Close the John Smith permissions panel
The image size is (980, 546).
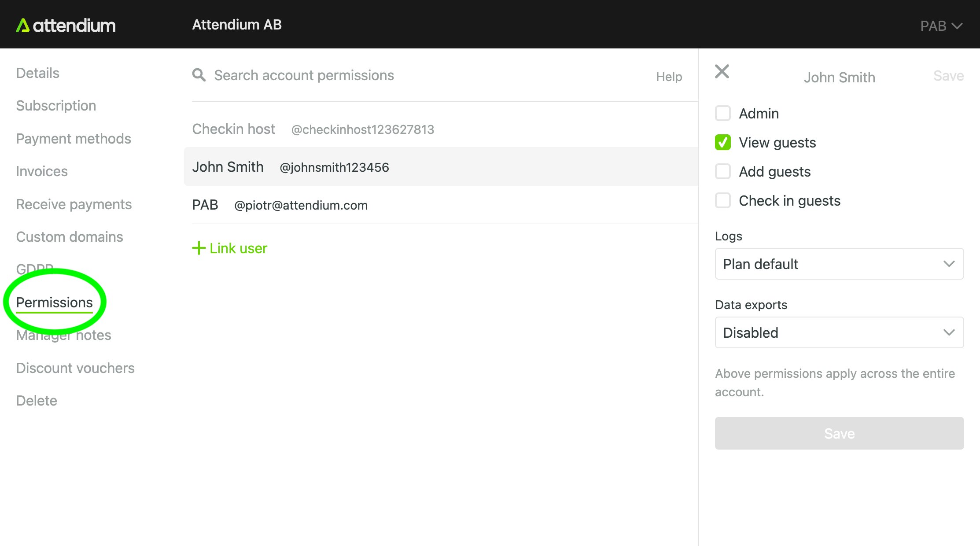click(x=722, y=71)
